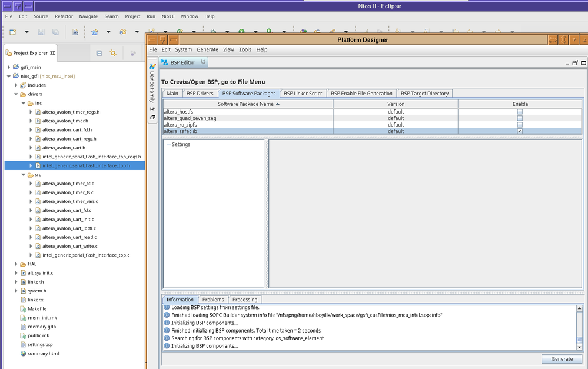
Task: Click the build binary toolbar icon
Action: (x=75, y=32)
